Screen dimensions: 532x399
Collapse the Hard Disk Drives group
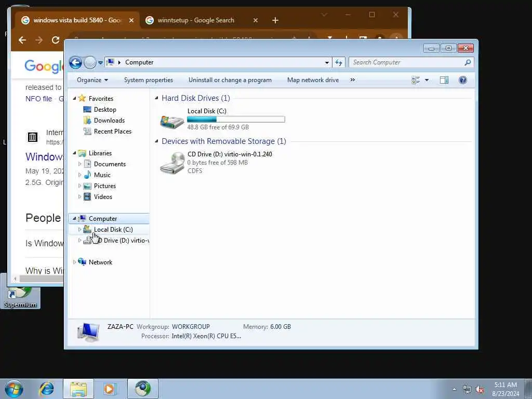pos(156,98)
